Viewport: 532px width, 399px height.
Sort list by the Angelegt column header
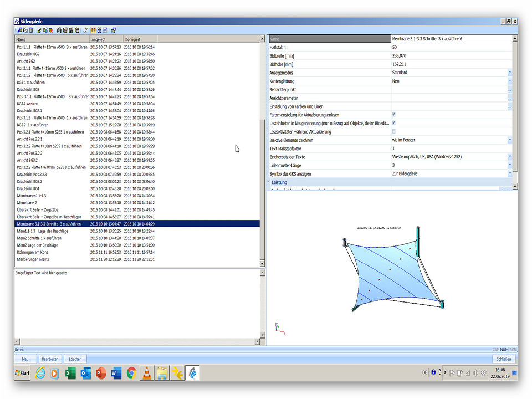105,40
